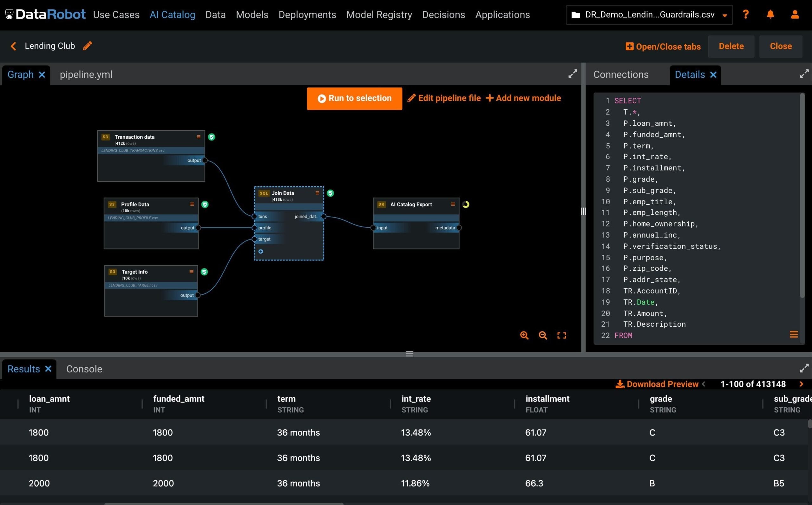812x505 pixels.
Task: Edit the Lending Club name pencil
Action: coord(88,46)
